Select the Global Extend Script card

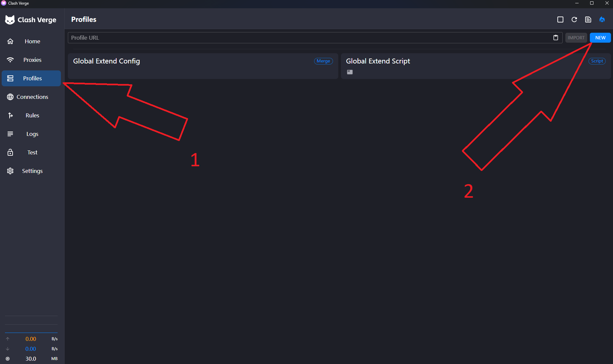click(x=476, y=66)
